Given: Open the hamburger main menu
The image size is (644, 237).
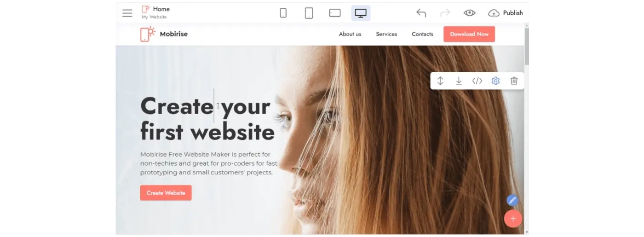Looking at the screenshot, I should point(127,13).
